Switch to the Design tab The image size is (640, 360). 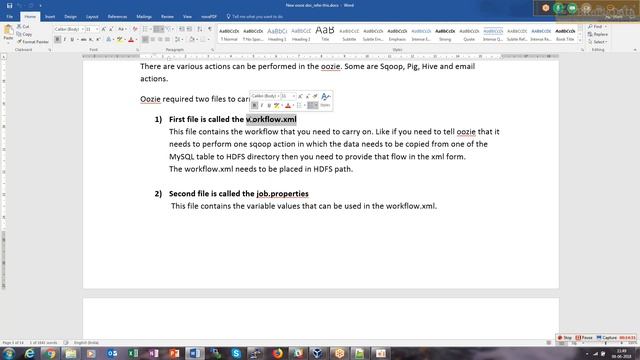pos(70,17)
